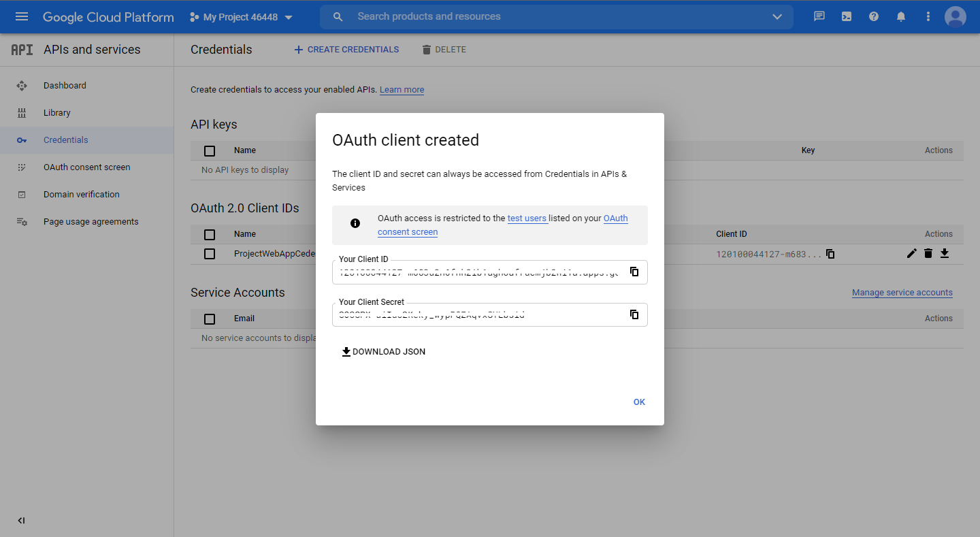This screenshot has height=537, width=980.
Task: Copy Your Client Secret in the dialog
Action: click(x=634, y=314)
